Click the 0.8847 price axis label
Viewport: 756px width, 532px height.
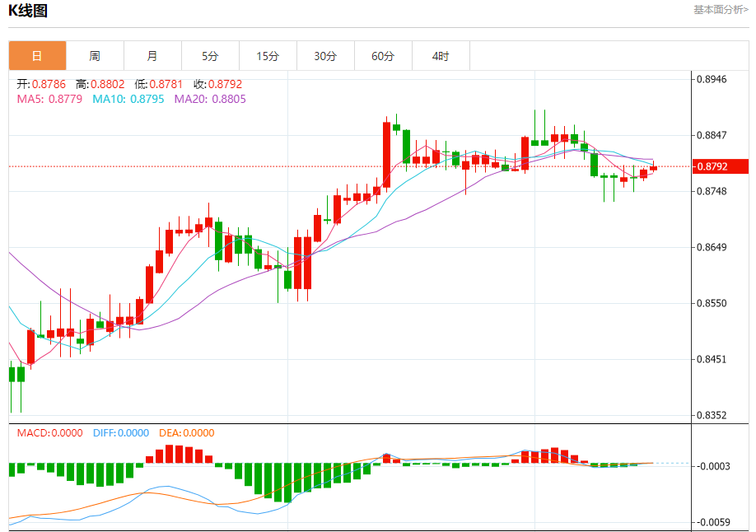pos(712,135)
